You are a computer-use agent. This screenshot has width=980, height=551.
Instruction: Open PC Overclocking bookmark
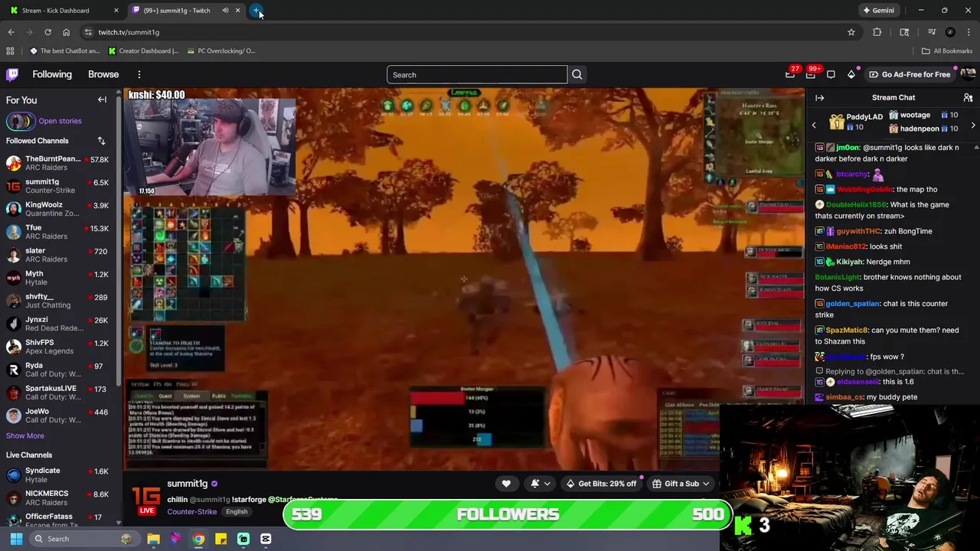220,51
